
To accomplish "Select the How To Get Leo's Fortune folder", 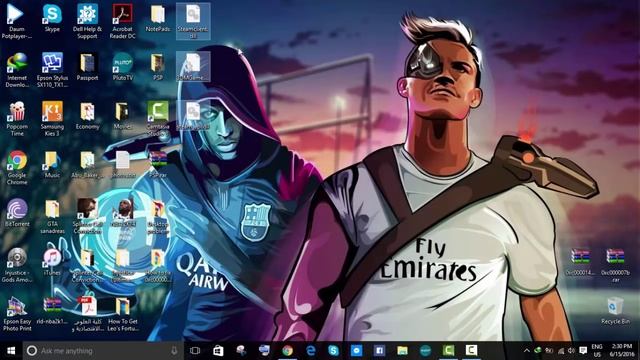I will click(x=122, y=313).
